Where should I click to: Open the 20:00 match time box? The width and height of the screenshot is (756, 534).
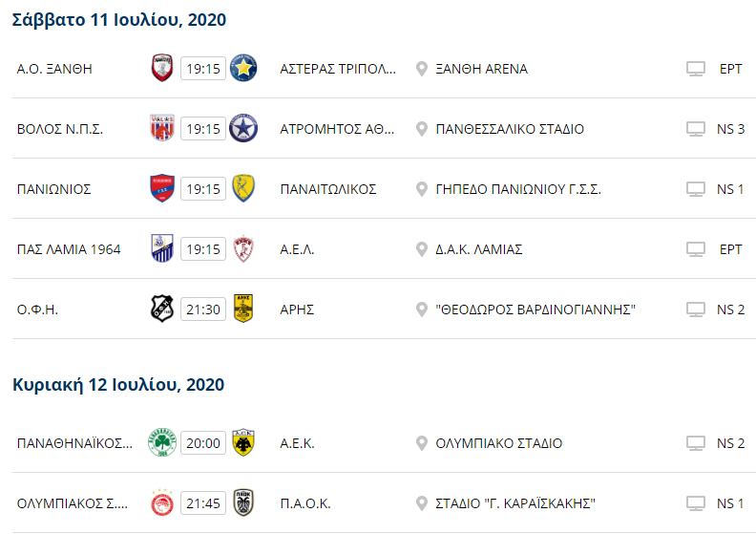203,443
